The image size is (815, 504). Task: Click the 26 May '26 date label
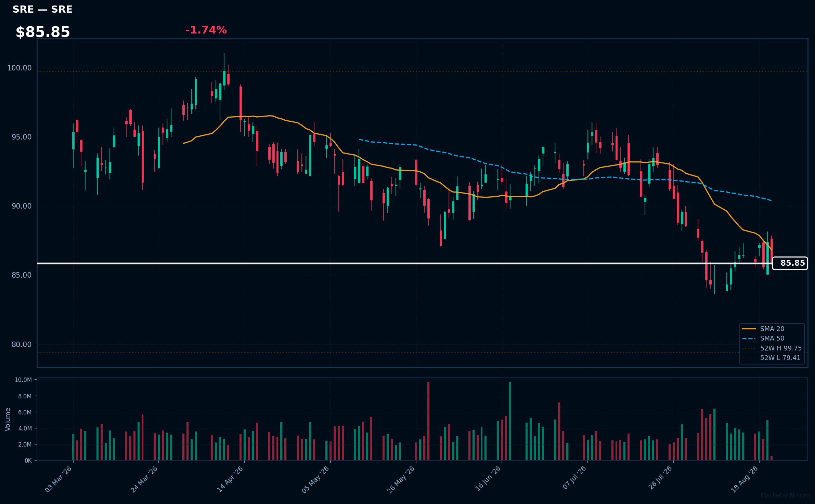tap(401, 479)
